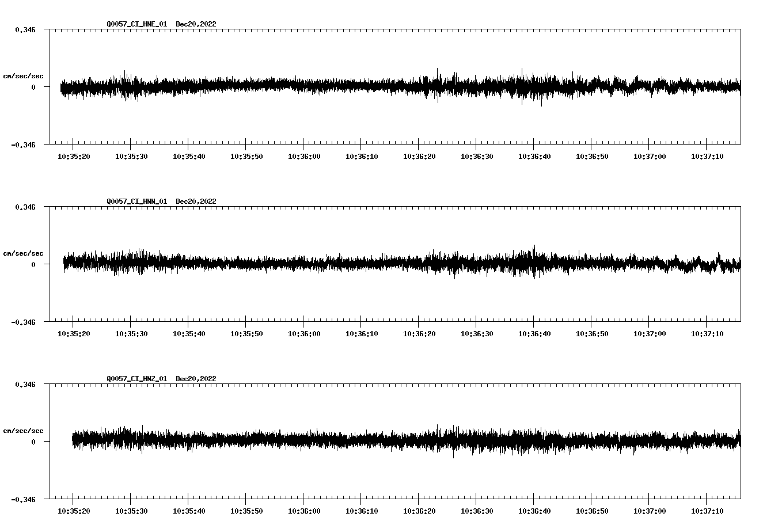This screenshot has width=782, height=532.
Task: Click the cm/sec/sec unit label of HNZ plot
Action: tap(23, 431)
